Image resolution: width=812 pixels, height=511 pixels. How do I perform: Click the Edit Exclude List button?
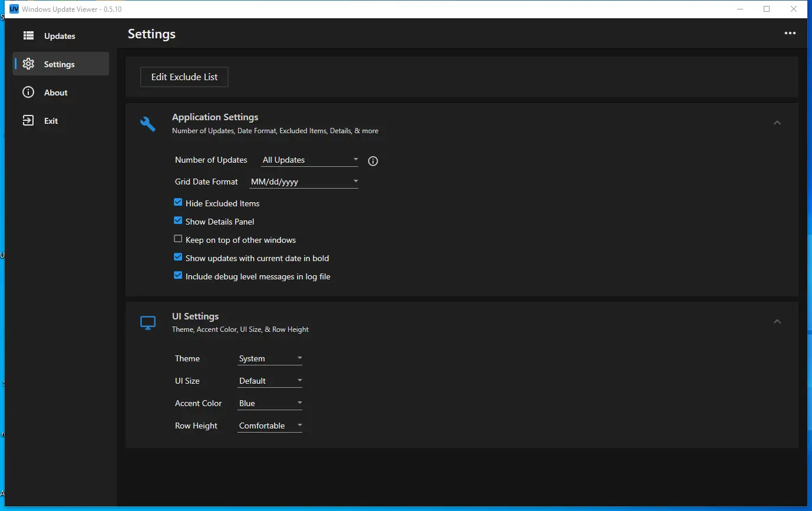184,77
